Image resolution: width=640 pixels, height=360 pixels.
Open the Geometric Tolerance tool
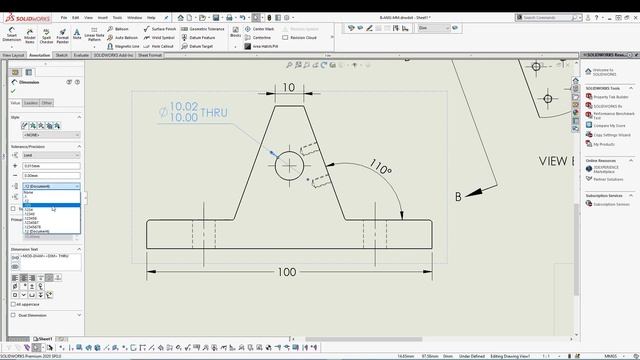(x=202, y=29)
